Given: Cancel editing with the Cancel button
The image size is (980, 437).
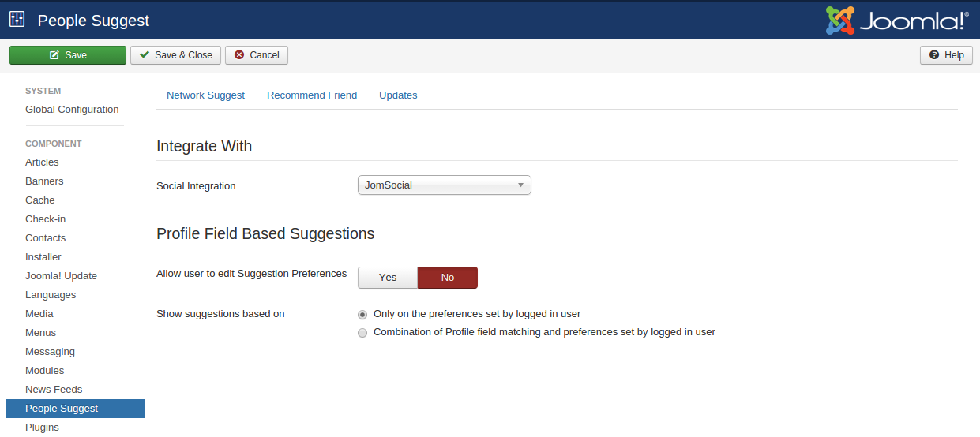Looking at the screenshot, I should (257, 55).
